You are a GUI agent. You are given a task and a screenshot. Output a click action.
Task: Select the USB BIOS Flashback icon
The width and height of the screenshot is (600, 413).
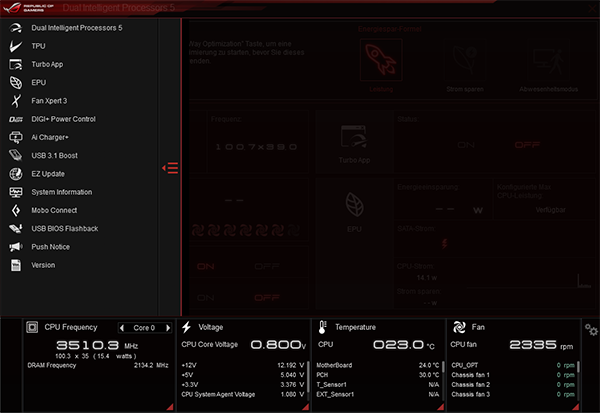tap(16, 229)
